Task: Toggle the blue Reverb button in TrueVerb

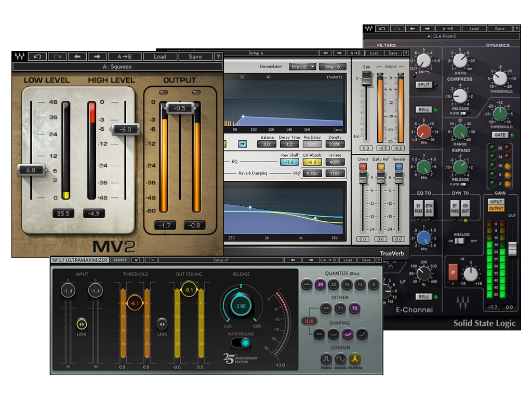Action: (399, 167)
